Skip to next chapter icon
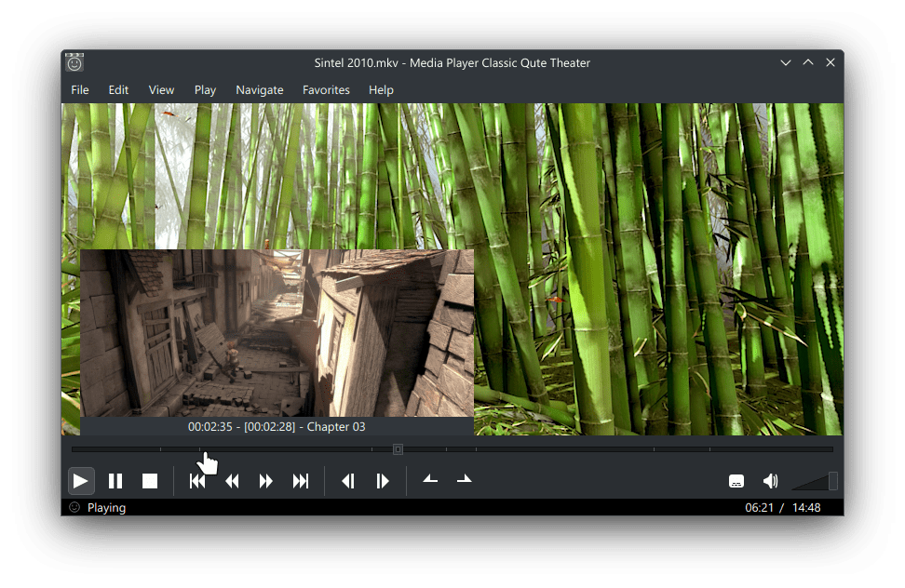Viewport: 905px width, 588px height. click(x=300, y=481)
